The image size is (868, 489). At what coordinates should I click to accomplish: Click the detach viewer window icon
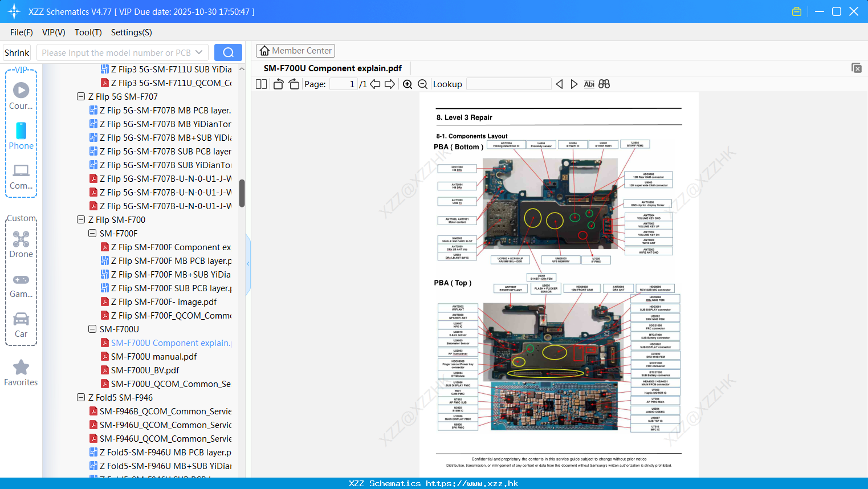pos(857,68)
